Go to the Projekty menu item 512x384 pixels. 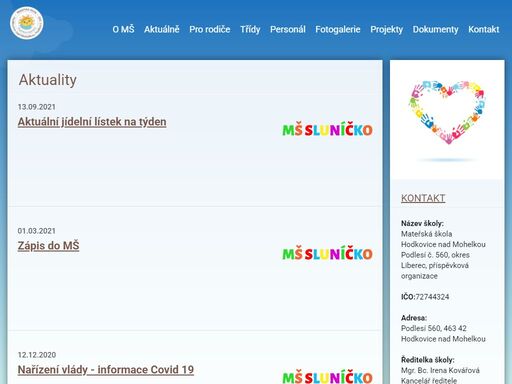pyautogui.click(x=386, y=29)
